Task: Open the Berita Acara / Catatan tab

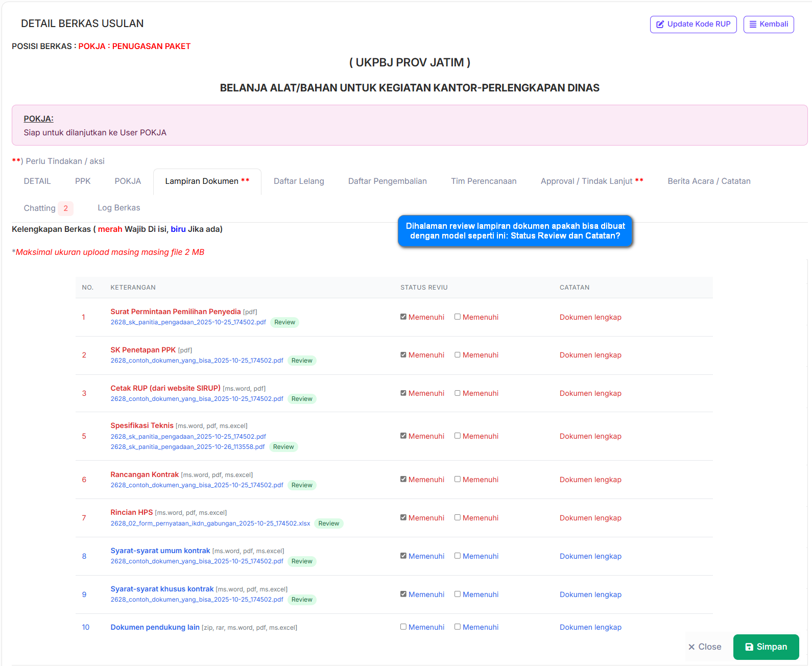Action: click(x=709, y=181)
